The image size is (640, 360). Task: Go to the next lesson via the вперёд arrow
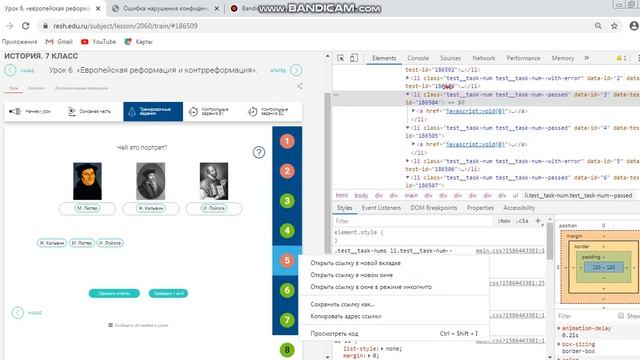(x=296, y=70)
